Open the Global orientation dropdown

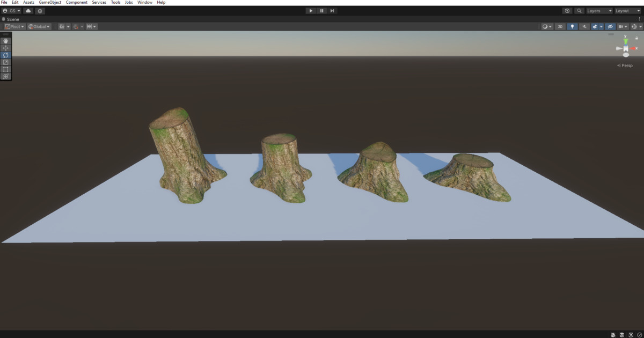[38, 26]
